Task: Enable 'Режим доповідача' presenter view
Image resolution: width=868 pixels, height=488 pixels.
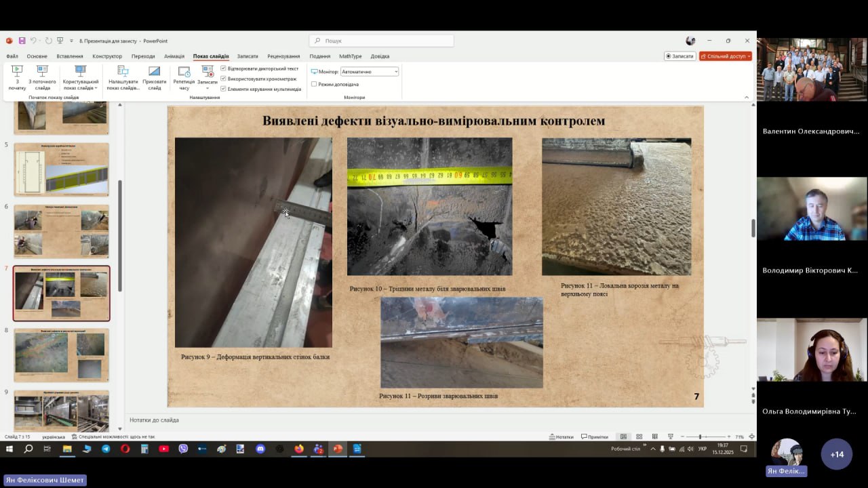Action: 314,84
